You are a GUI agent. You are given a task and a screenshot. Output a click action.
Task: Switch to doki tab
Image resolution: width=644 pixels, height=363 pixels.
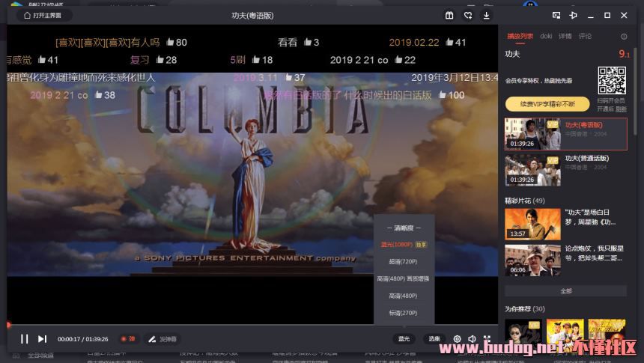(546, 36)
